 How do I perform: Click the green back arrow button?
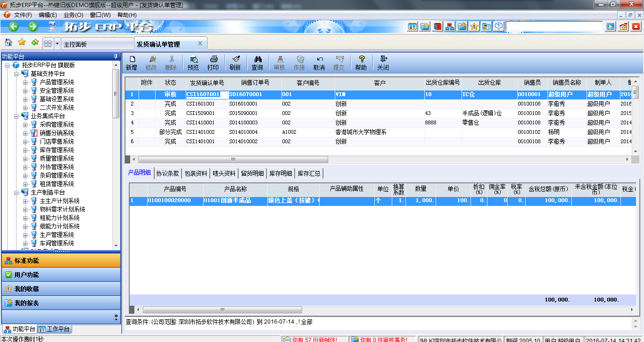tap(13, 27)
